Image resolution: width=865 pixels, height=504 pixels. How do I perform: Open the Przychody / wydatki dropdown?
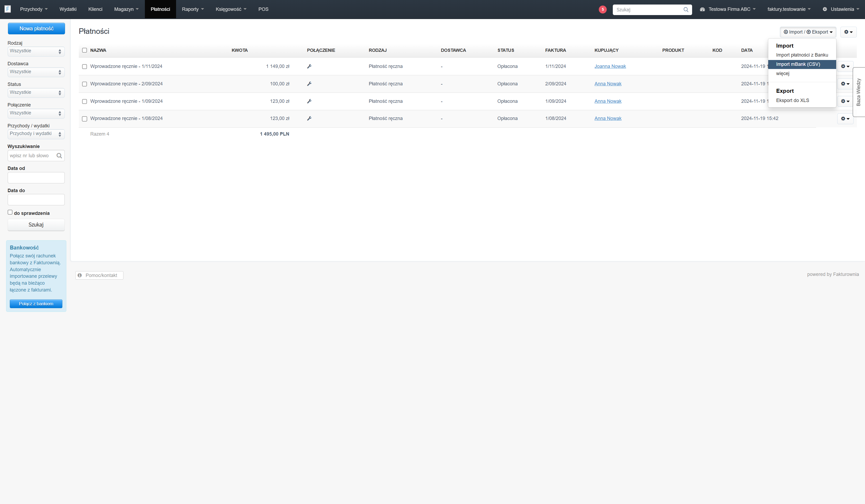tap(36, 134)
